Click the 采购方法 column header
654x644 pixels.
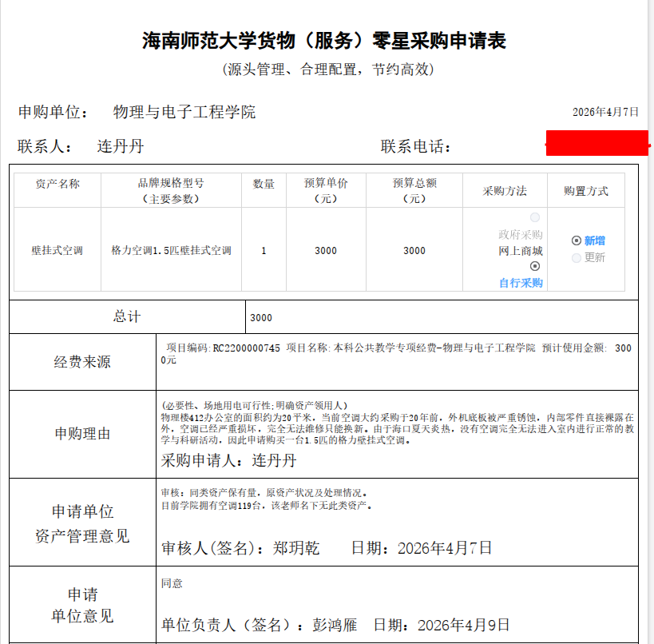click(505, 191)
